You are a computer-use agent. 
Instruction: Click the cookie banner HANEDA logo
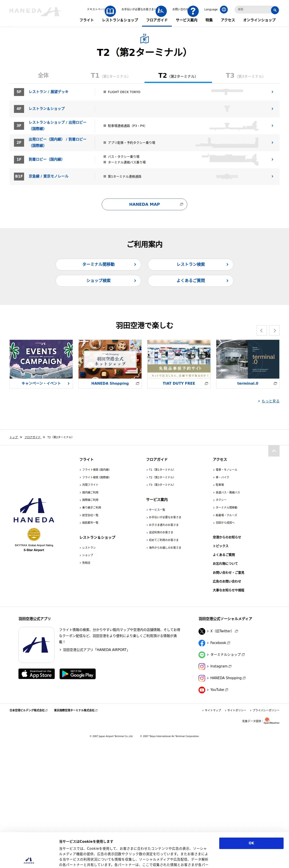click(x=29, y=860)
